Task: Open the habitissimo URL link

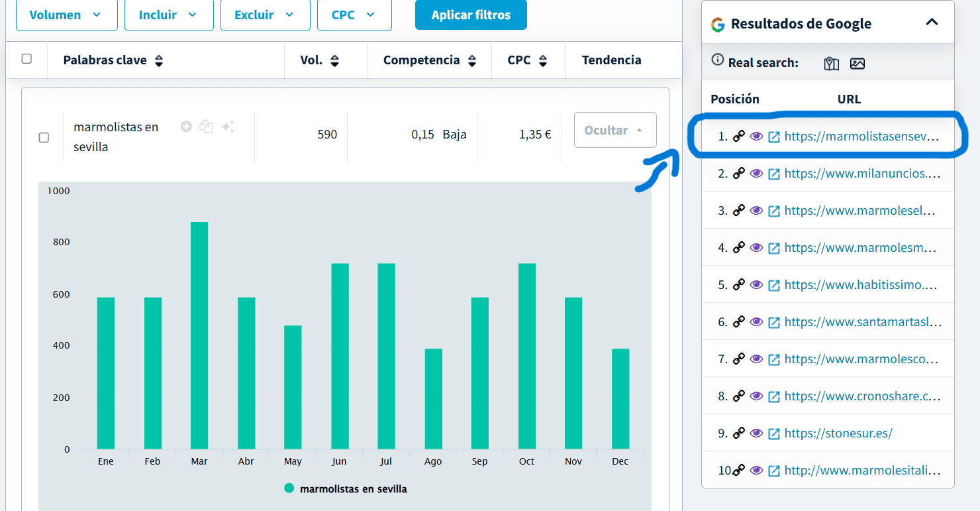Action: tap(861, 285)
